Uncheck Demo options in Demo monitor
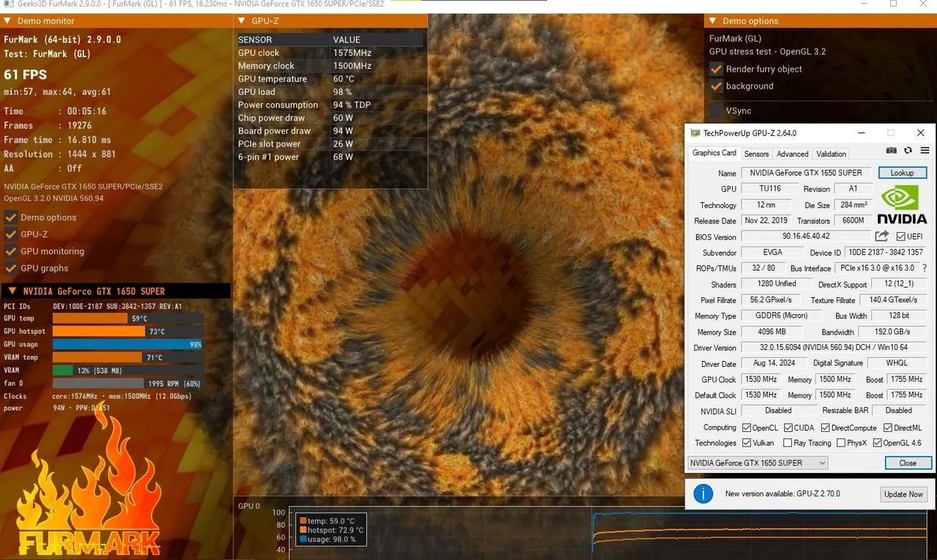This screenshot has width=937, height=560. coord(10,217)
